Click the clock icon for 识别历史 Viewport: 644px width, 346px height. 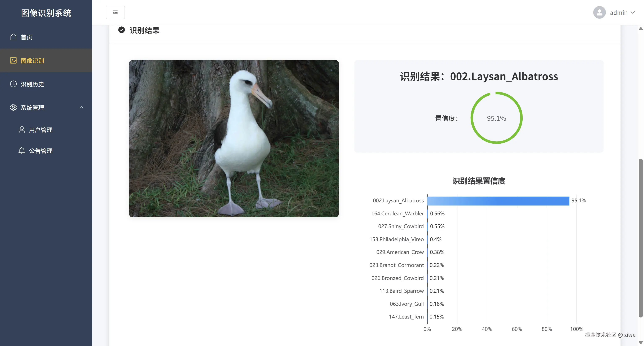(13, 84)
